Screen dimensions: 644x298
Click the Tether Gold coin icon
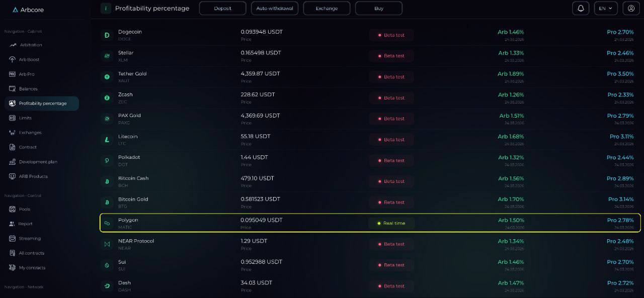[x=107, y=77]
